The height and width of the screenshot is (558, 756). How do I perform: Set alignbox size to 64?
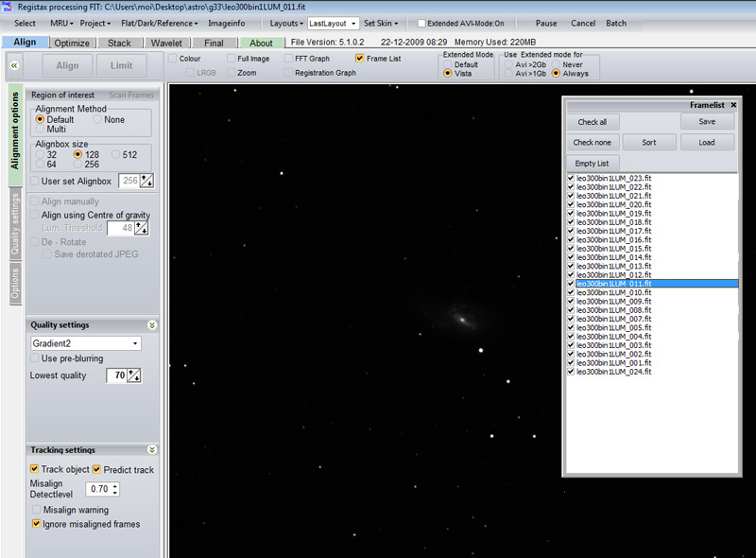(40, 165)
